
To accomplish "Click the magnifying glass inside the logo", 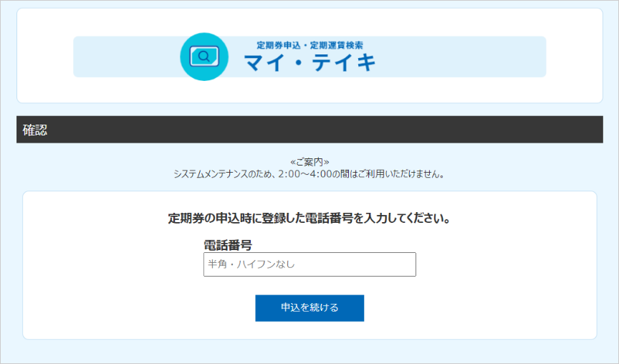I will [204, 56].
